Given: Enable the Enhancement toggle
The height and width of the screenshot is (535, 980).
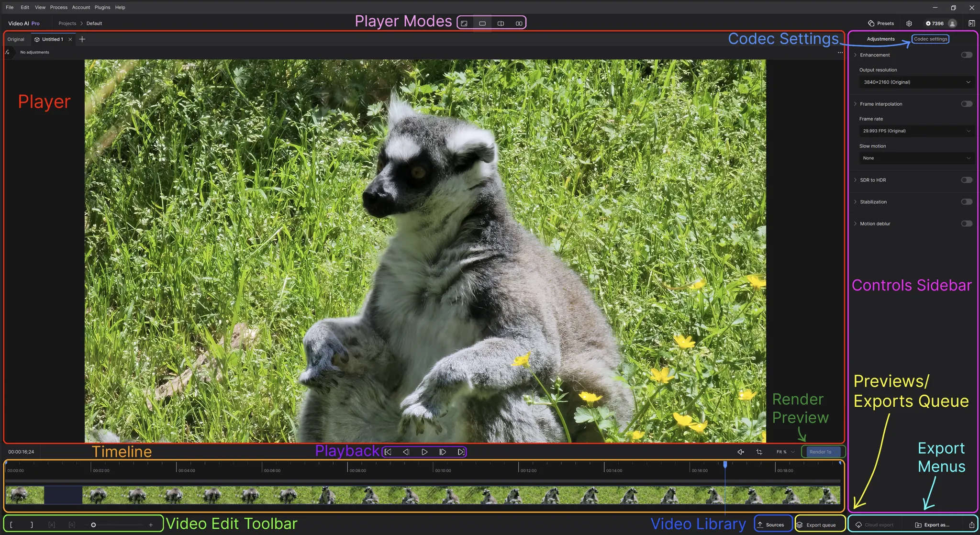Looking at the screenshot, I should (x=966, y=55).
